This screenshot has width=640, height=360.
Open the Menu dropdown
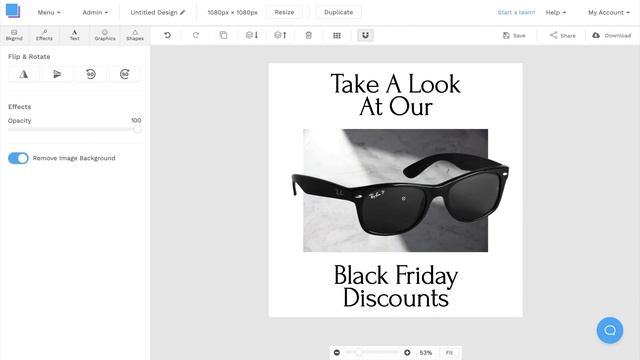tap(49, 12)
